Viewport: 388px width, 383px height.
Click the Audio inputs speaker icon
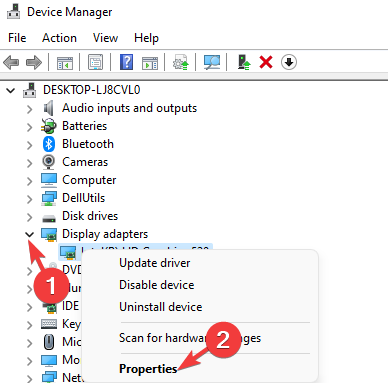[x=49, y=108]
